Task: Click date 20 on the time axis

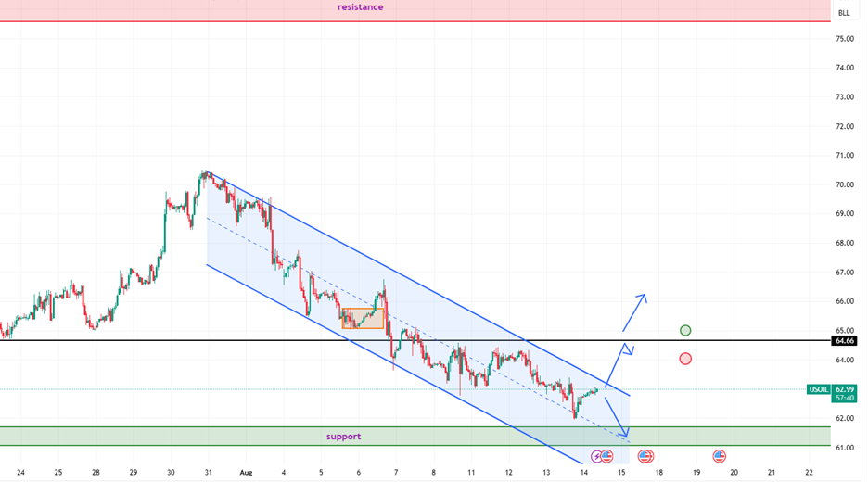Action: pos(734,473)
